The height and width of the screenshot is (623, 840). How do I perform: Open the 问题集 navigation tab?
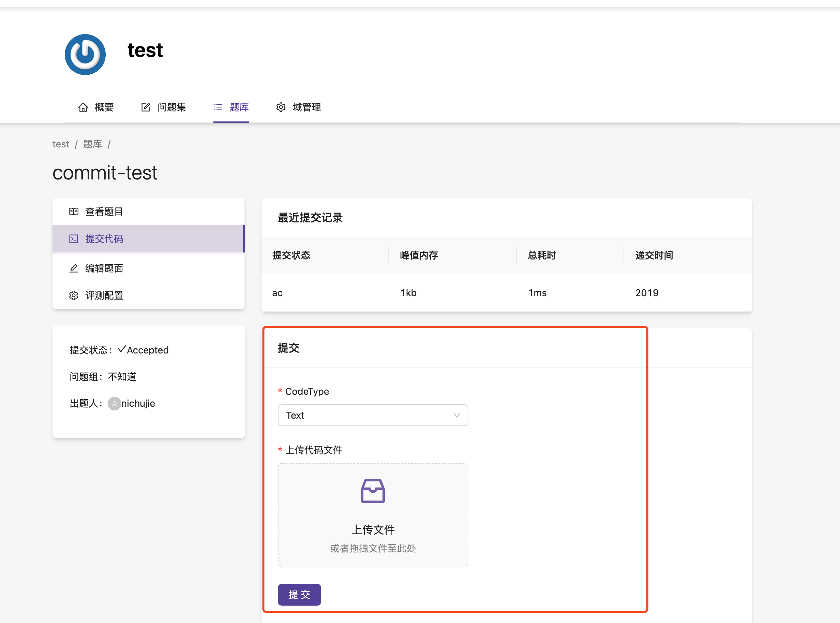click(171, 107)
